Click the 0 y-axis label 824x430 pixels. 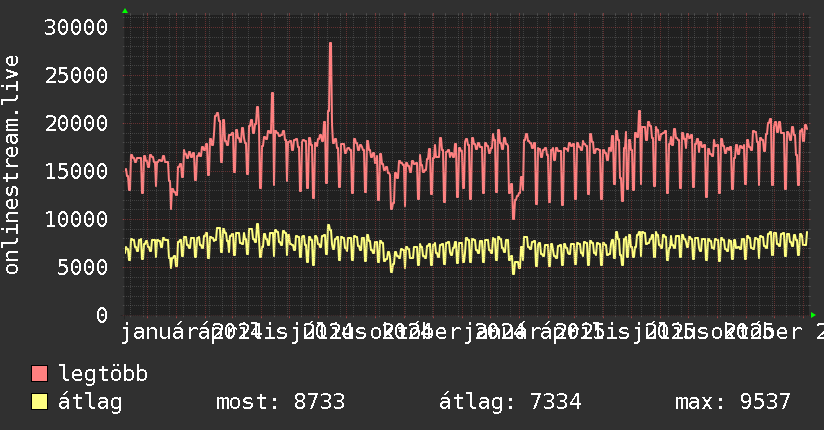101,315
